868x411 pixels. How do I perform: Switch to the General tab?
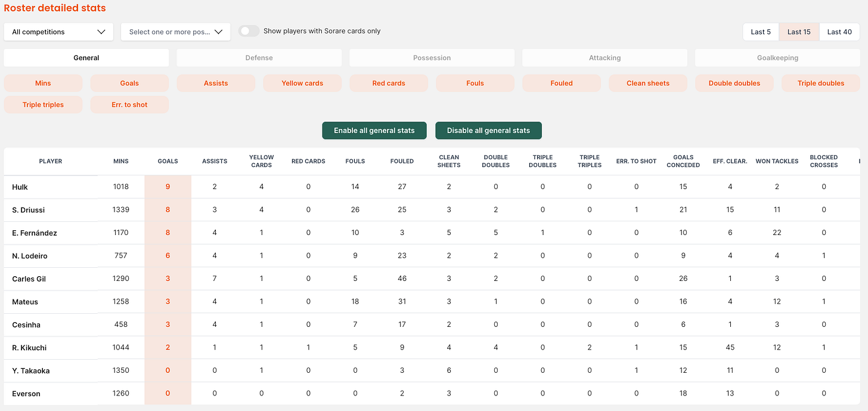(86, 58)
